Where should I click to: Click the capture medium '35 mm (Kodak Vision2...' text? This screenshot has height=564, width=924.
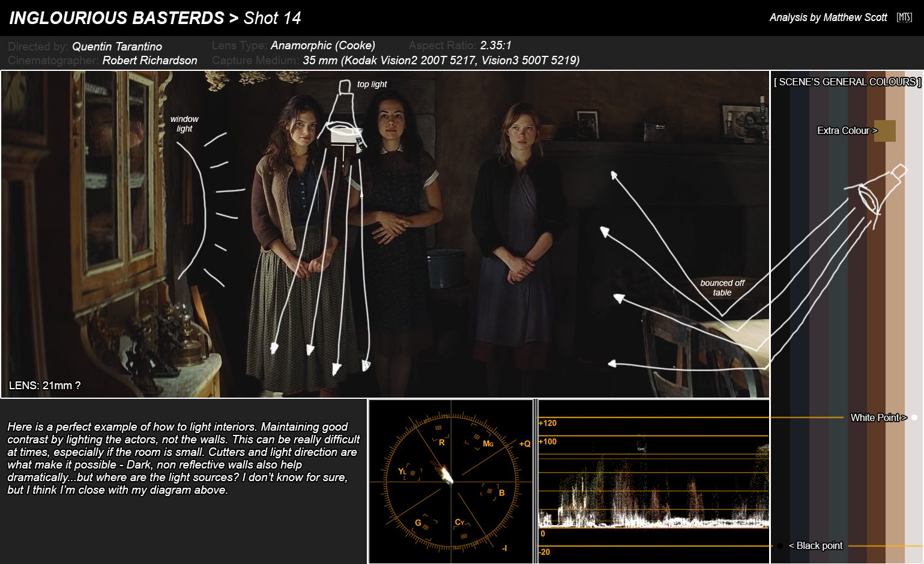(x=441, y=60)
